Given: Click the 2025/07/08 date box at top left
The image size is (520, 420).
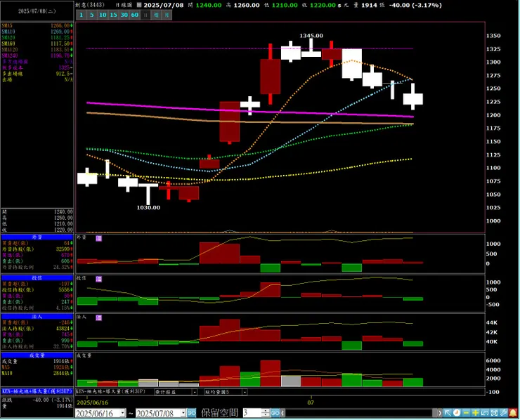Looking at the screenshot, I should (x=37, y=11).
